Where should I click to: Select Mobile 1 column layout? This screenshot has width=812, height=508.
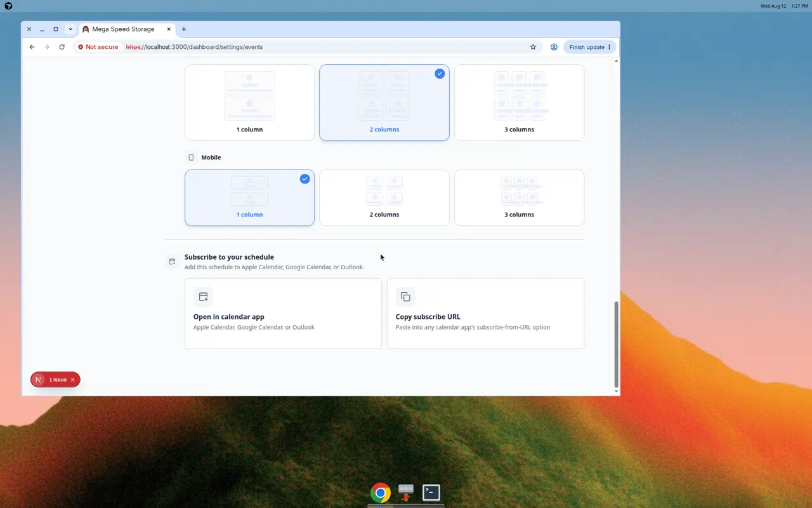click(249, 197)
